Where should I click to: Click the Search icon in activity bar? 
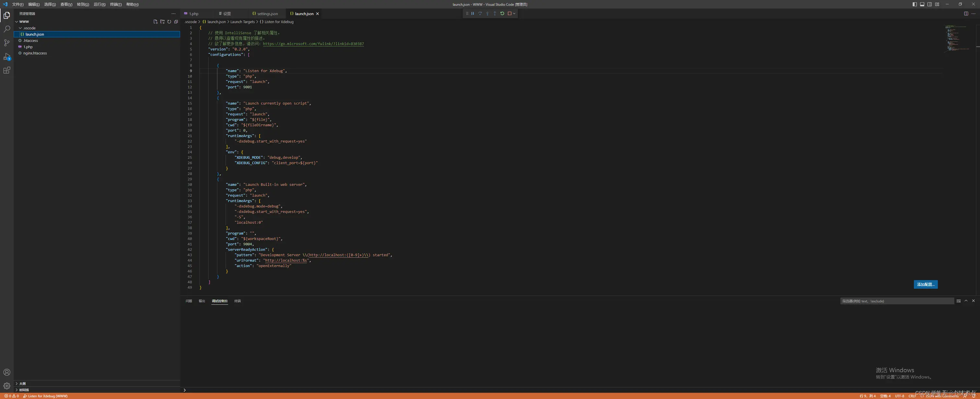(6, 29)
